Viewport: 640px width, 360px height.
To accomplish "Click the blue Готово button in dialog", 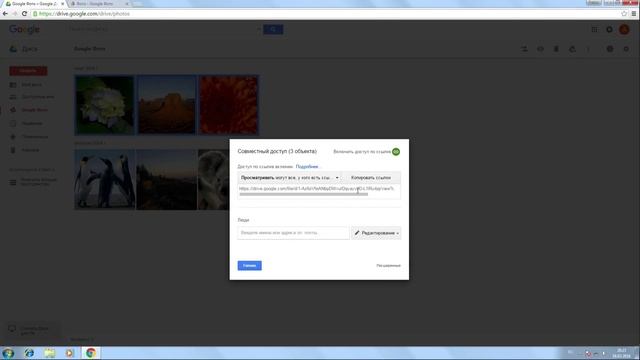I will coord(249,265).
